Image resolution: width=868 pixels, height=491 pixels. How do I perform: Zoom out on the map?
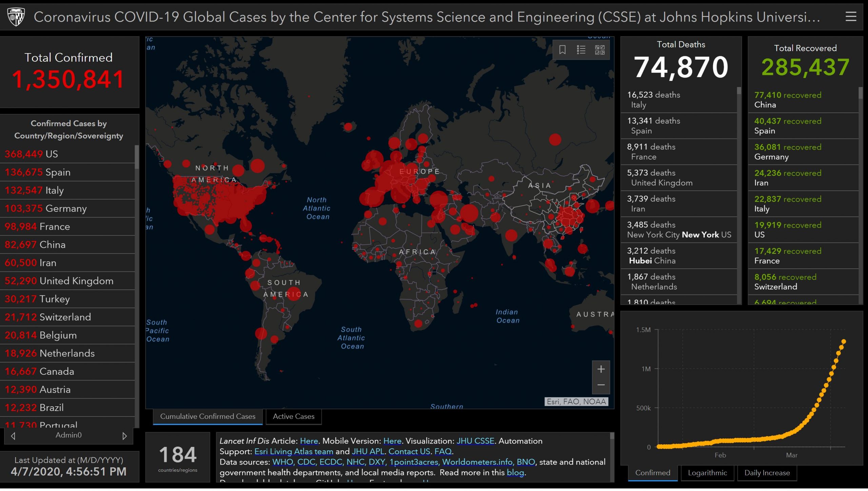(x=601, y=385)
